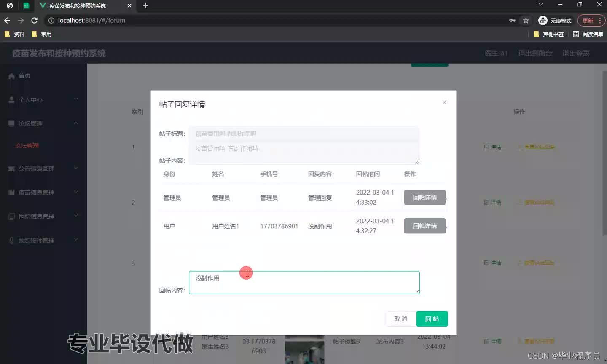Expand the 医院信息管理 sidebar menu
607x364 pixels.
tap(43, 217)
